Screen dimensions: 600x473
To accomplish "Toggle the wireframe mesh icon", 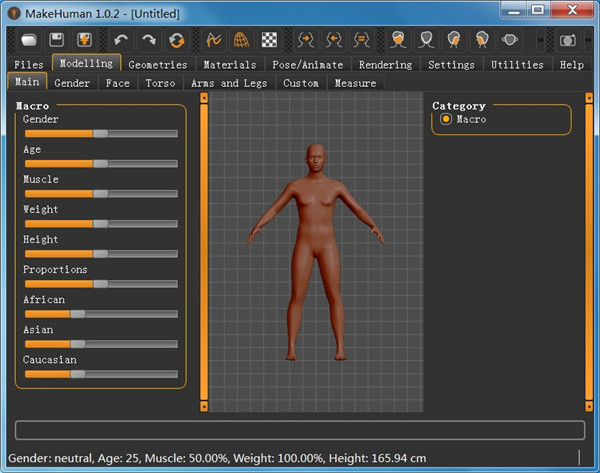I will [241, 40].
